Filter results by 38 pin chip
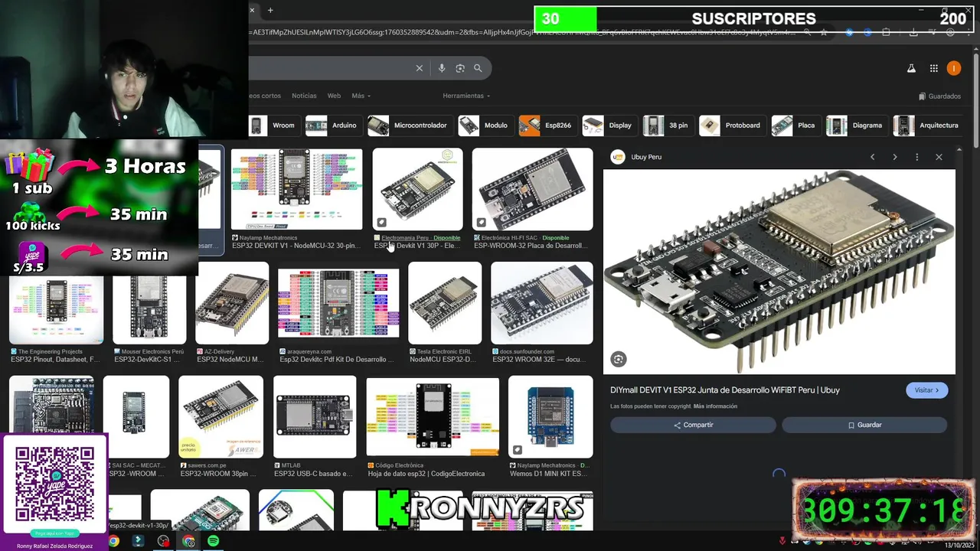This screenshot has height=551, width=980. [x=667, y=126]
